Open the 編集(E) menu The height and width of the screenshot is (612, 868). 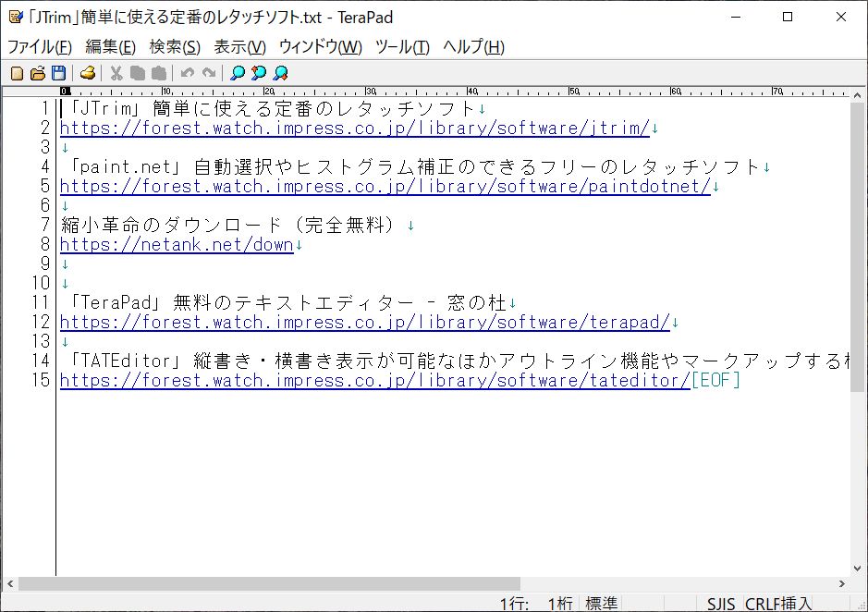point(110,47)
